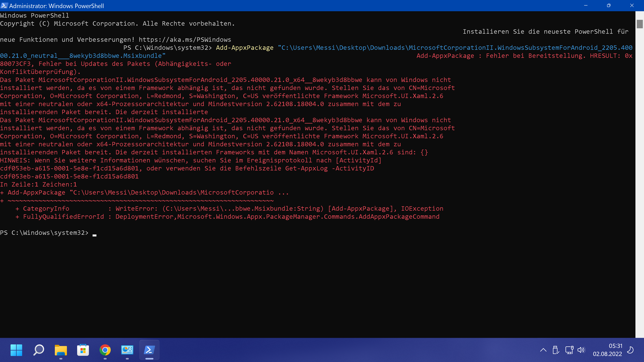Minimize the Administrator PowerShell window
The width and height of the screenshot is (644, 362).
pos(585,6)
